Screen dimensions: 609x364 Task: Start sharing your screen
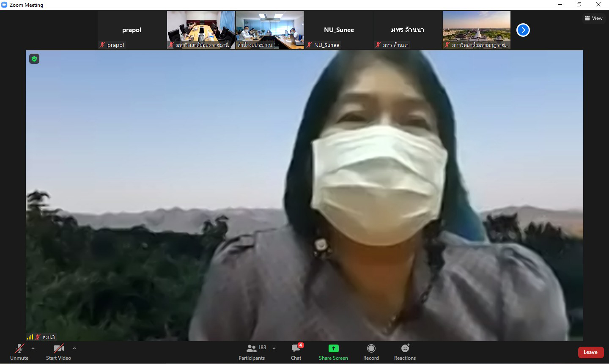333,352
